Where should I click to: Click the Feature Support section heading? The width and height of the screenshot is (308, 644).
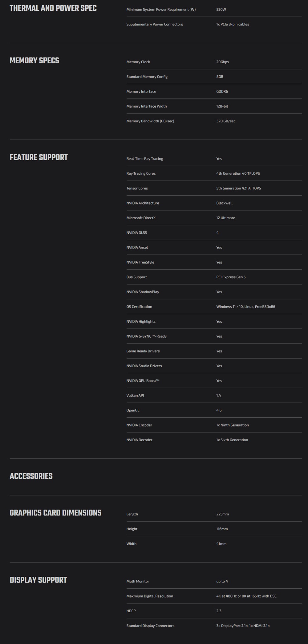point(38,157)
